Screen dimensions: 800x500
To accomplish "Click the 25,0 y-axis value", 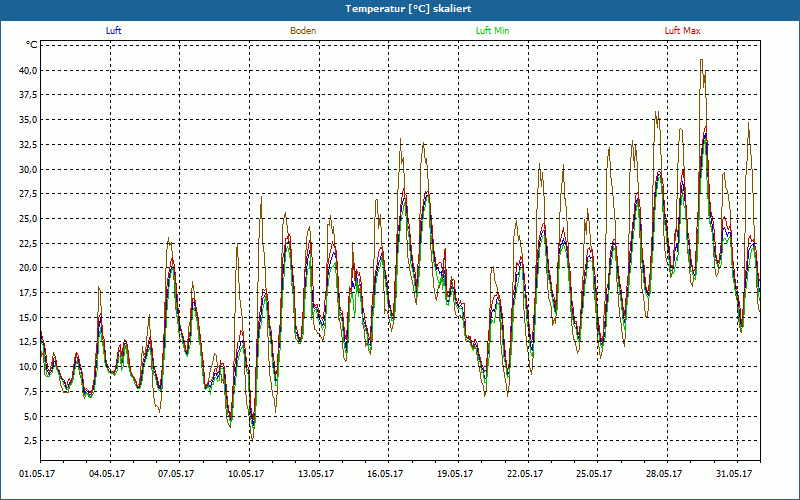I will [28, 218].
